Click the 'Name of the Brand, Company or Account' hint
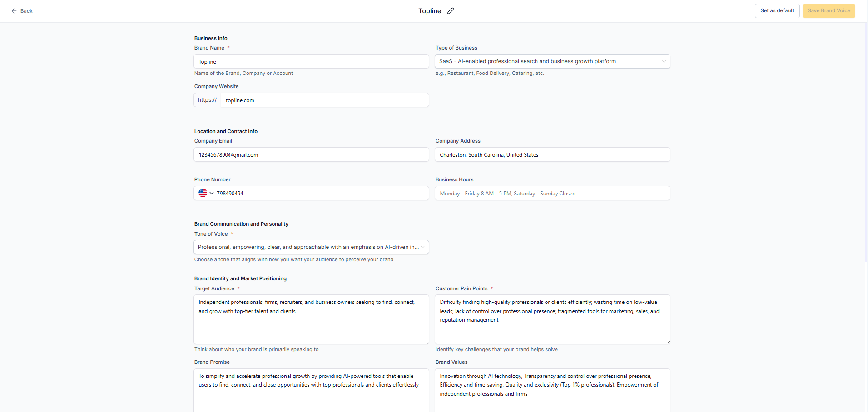 pyautogui.click(x=243, y=73)
